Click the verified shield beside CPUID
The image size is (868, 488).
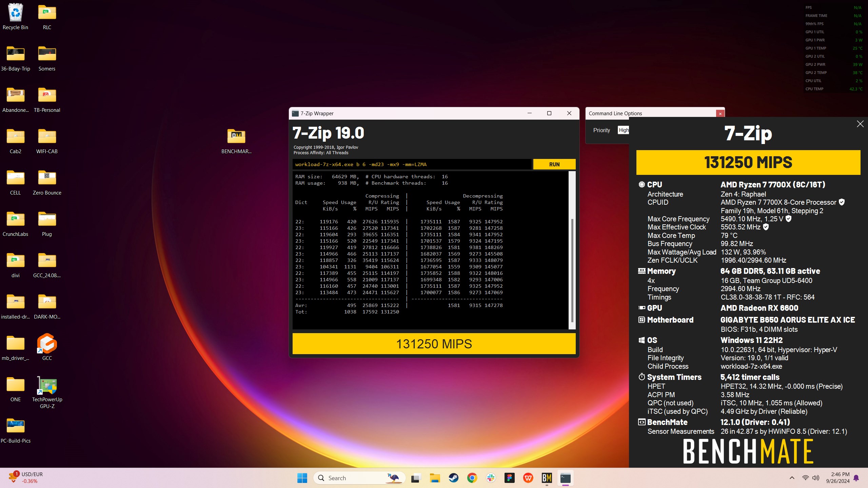coord(842,202)
